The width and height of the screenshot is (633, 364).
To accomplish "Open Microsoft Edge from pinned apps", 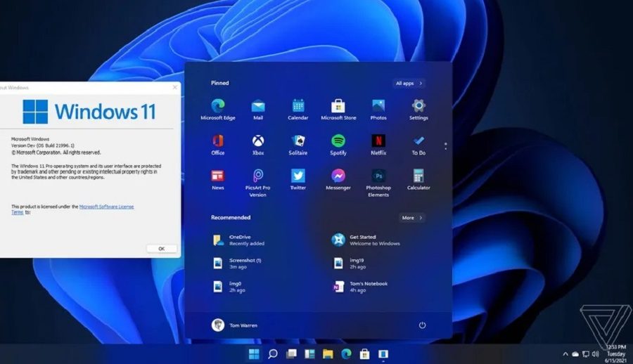I will tap(217, 106).
